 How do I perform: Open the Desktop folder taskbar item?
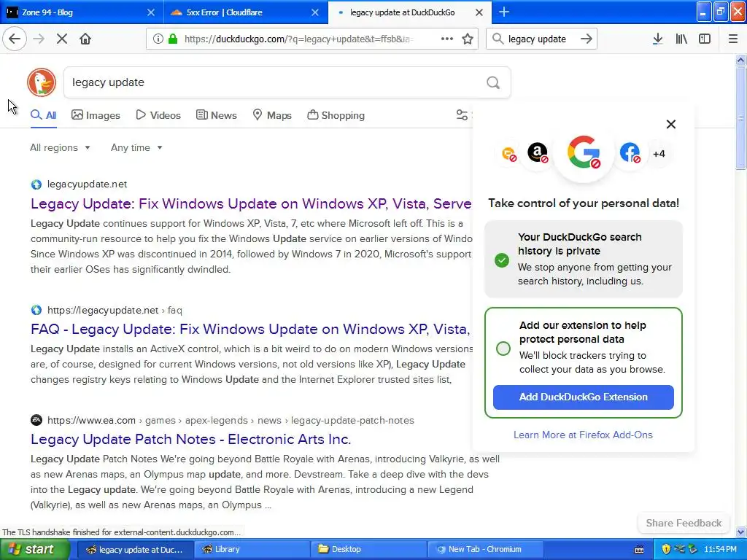coord(368,550)
